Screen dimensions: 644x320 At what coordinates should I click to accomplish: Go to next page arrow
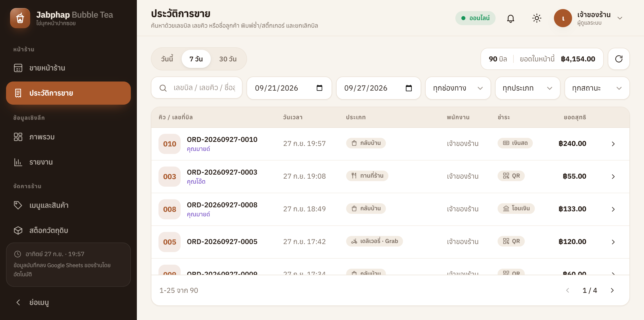click(612, 290)
